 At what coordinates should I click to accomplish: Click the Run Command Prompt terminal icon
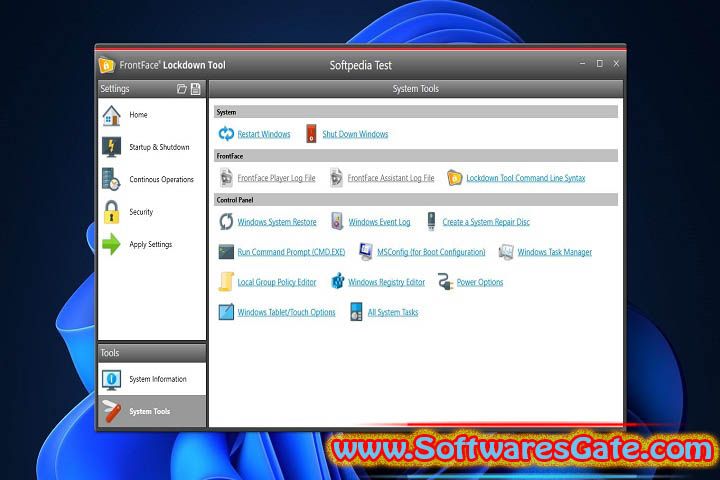pos(226,252)
